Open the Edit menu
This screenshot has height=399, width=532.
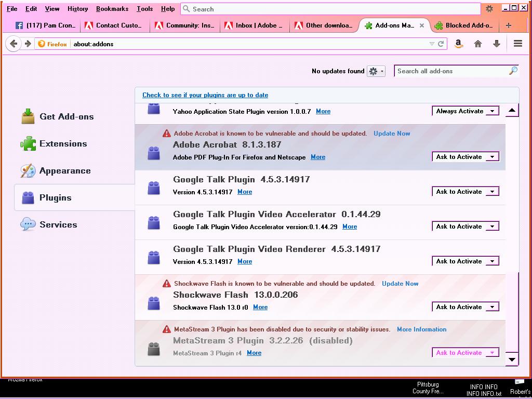[31, 9]
